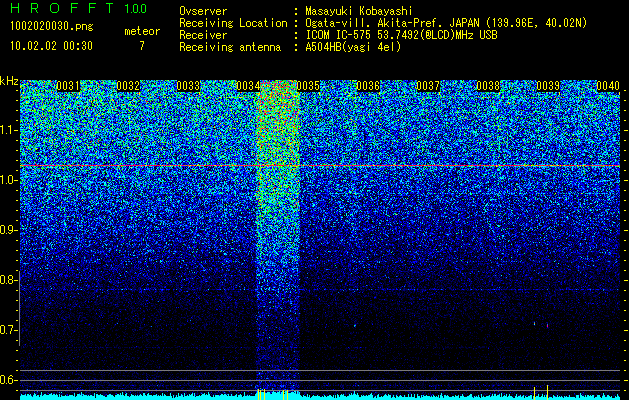Select the file name 1002020030.png
This screenshot has width=629, height=400.
coord(52,27)
